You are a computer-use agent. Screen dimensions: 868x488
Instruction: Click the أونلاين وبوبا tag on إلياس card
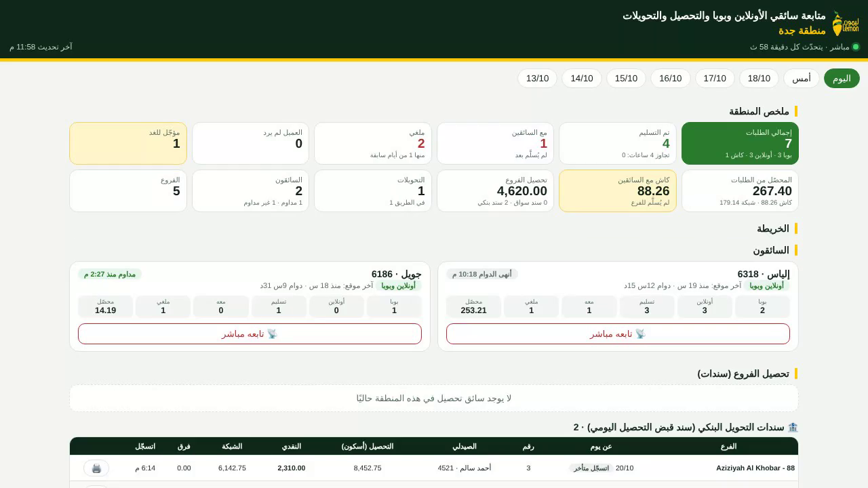click(x=767, y=286)
